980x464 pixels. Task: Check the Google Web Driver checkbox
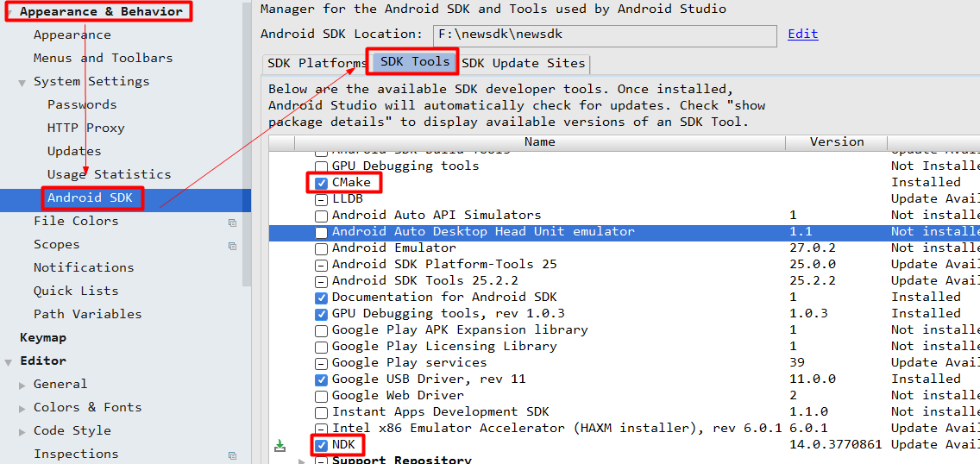click(x=321, y=396)
